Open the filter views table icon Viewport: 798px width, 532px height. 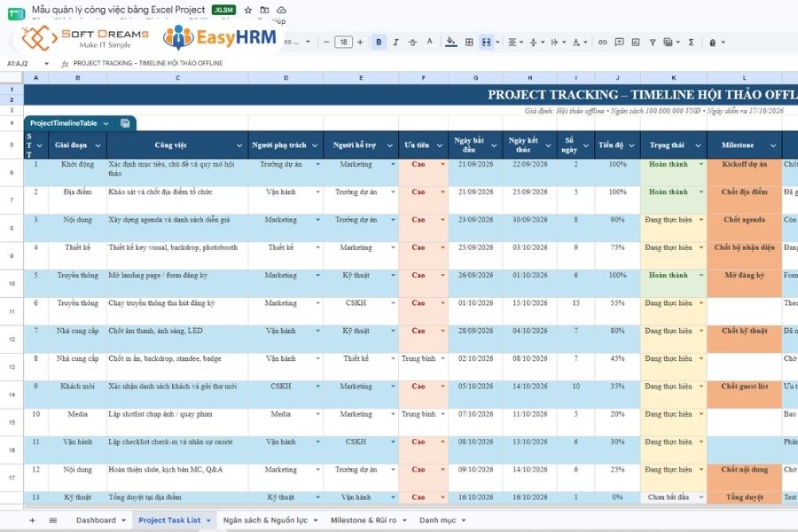click(671, 43)
